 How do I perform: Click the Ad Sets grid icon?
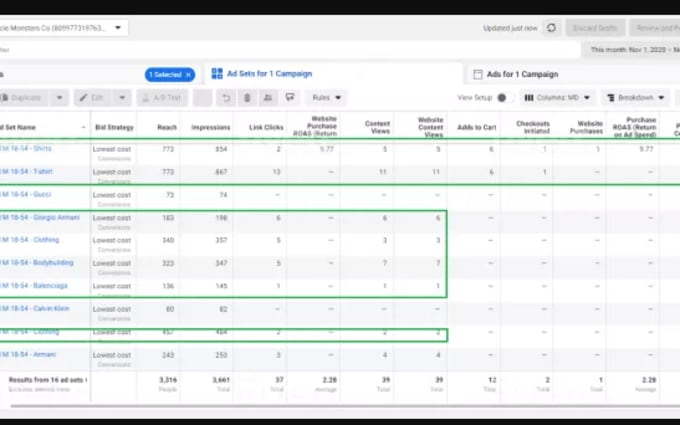point(217,74)
